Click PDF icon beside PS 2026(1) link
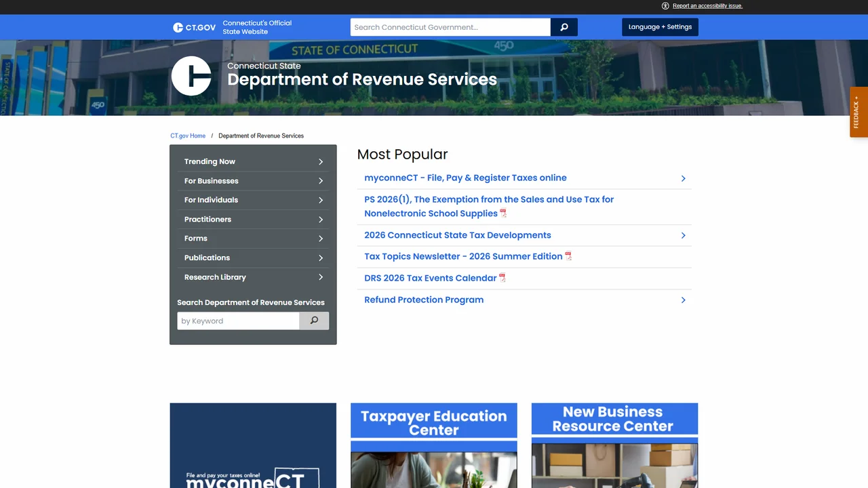 (x=503, y=213)
